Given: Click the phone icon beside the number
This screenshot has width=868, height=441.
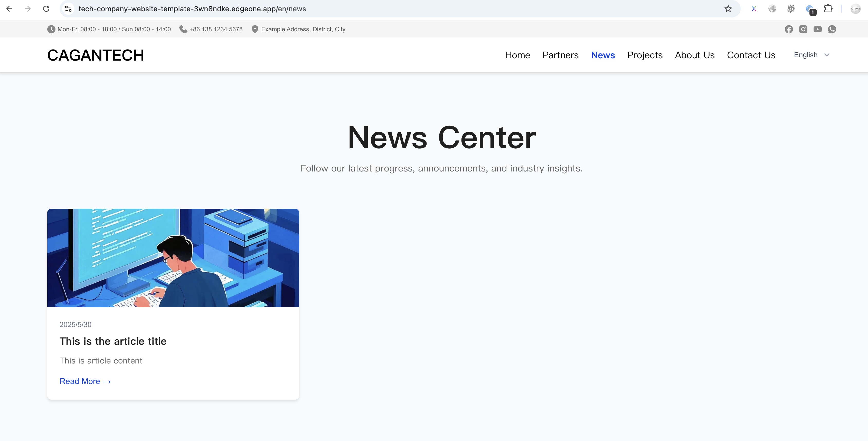Looking at the screenshot, I should (x=183, y=29).
